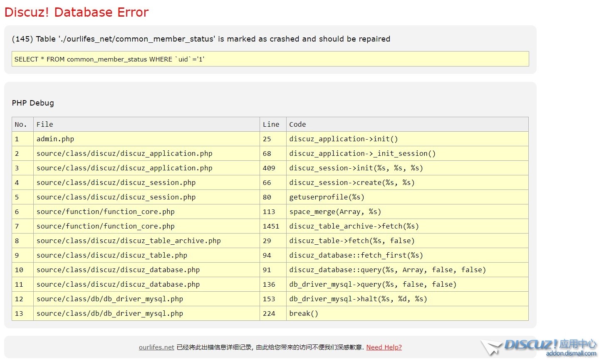Click the File column header
Viewport: 604px width, 364px height.
tap(45, 124)
